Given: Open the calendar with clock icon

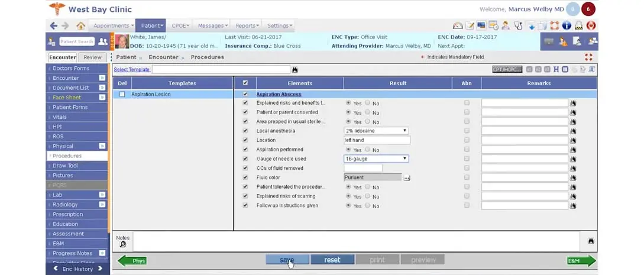Looking at the screenshot, I should [x=493, y=25].
